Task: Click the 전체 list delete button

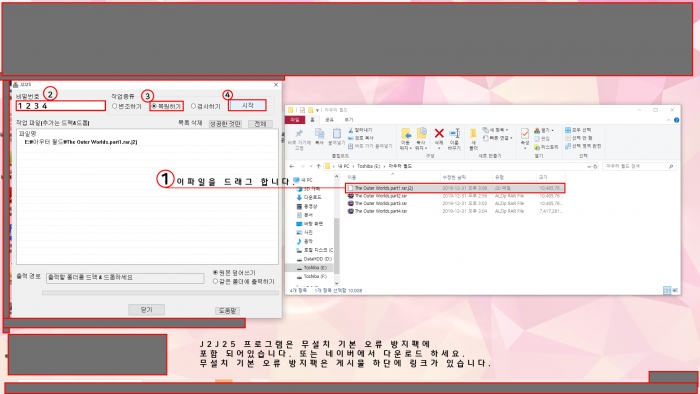Action: click(x=260, y=124)
